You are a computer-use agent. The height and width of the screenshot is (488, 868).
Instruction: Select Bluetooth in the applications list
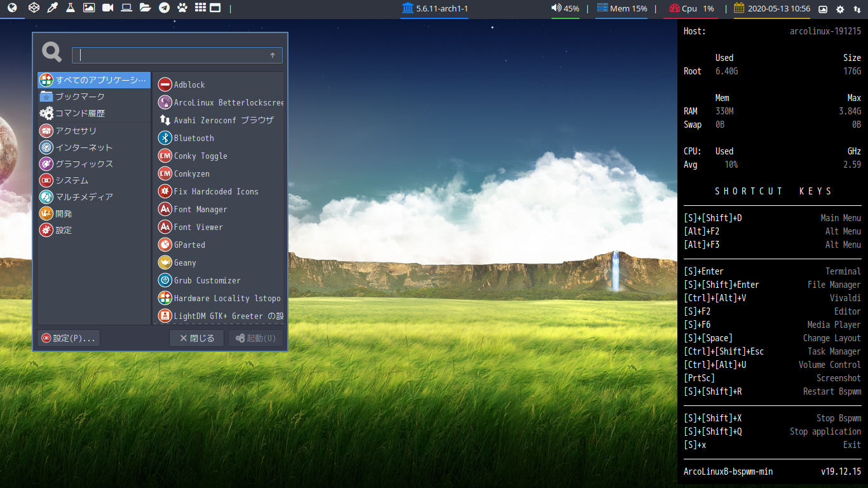point(194,138)
